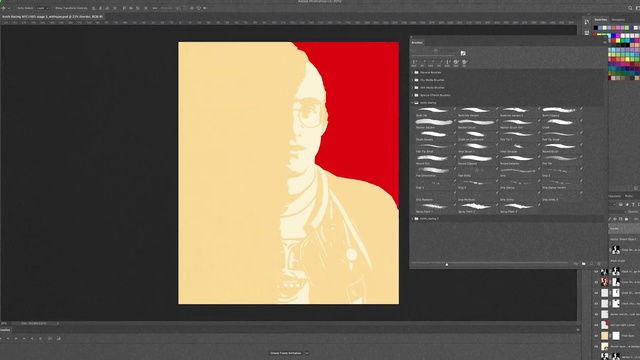Click the text layer filter icon
640x360 pixels.
633,204
